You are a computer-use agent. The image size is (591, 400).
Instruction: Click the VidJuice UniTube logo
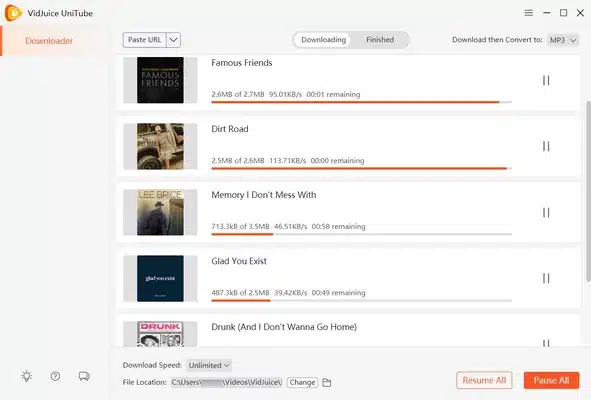click(x=13, y=13)
